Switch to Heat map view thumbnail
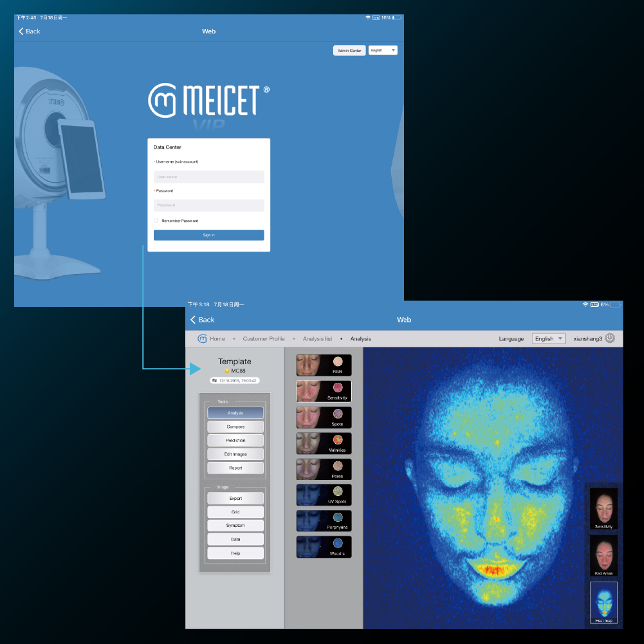This screenshot has height=644, width=644. (603, 602)
